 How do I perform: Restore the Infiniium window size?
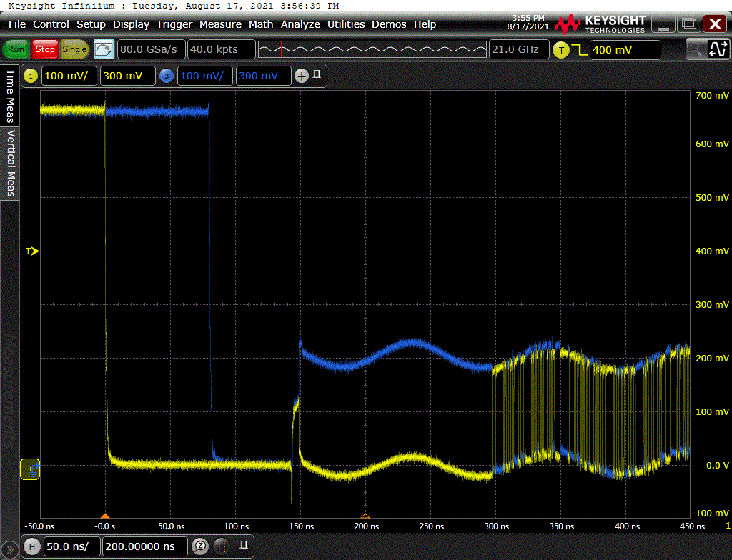(689, 24)
